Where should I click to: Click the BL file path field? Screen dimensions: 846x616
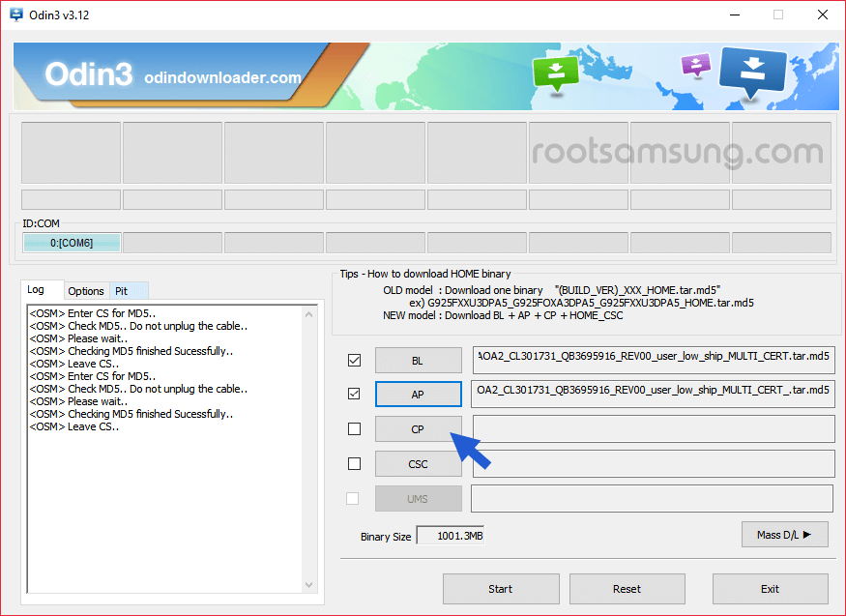pos(654,360)
